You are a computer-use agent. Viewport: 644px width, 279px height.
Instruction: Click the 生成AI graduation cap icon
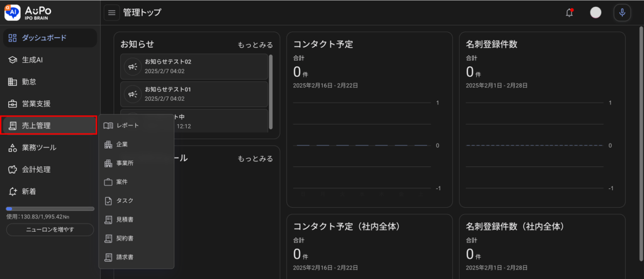pos(13,60)
